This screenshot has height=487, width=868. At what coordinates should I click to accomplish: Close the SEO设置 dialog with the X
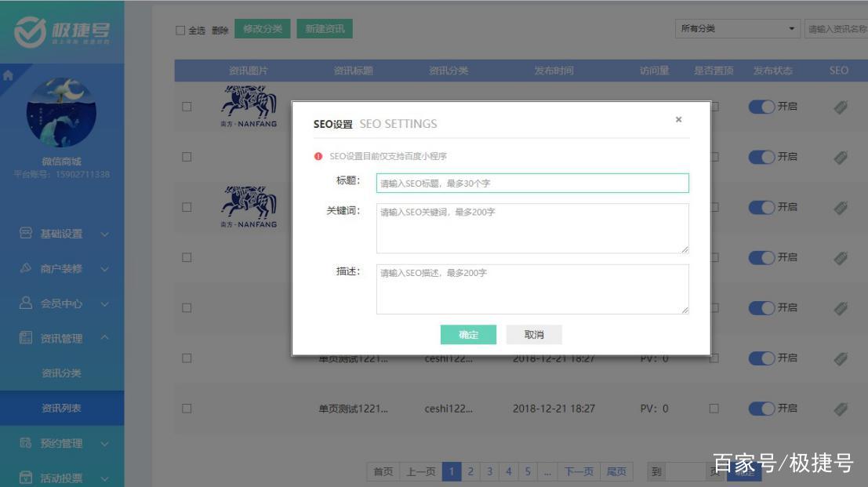(x=679, y=119)
